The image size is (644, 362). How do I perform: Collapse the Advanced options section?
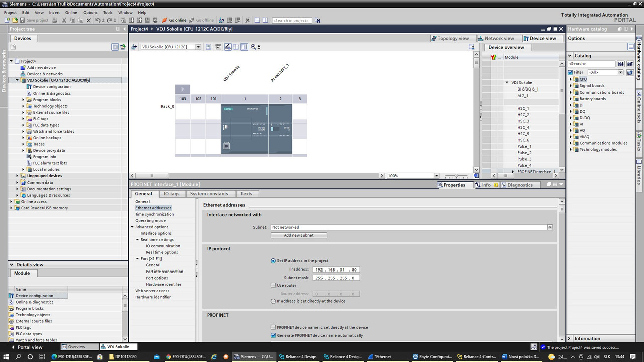132,227
